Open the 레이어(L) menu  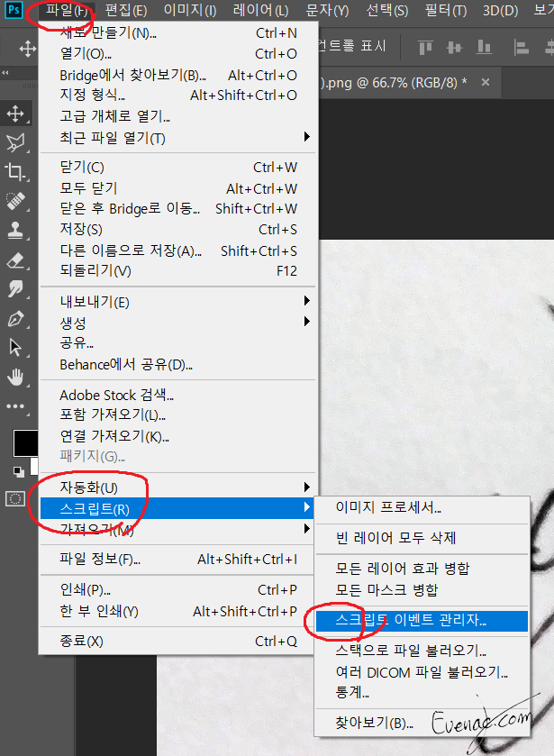(260, 10)
